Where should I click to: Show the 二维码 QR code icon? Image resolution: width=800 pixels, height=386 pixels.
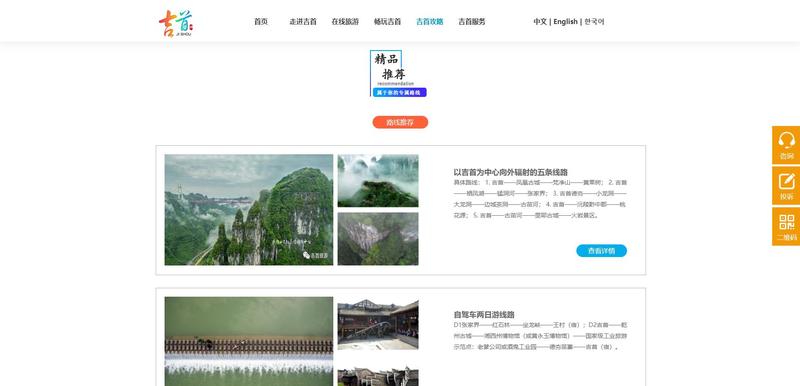[x=786, y=226]
